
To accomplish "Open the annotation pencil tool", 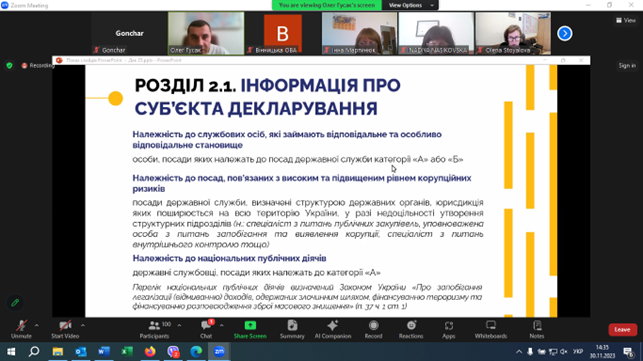I will tap(15, 303).
